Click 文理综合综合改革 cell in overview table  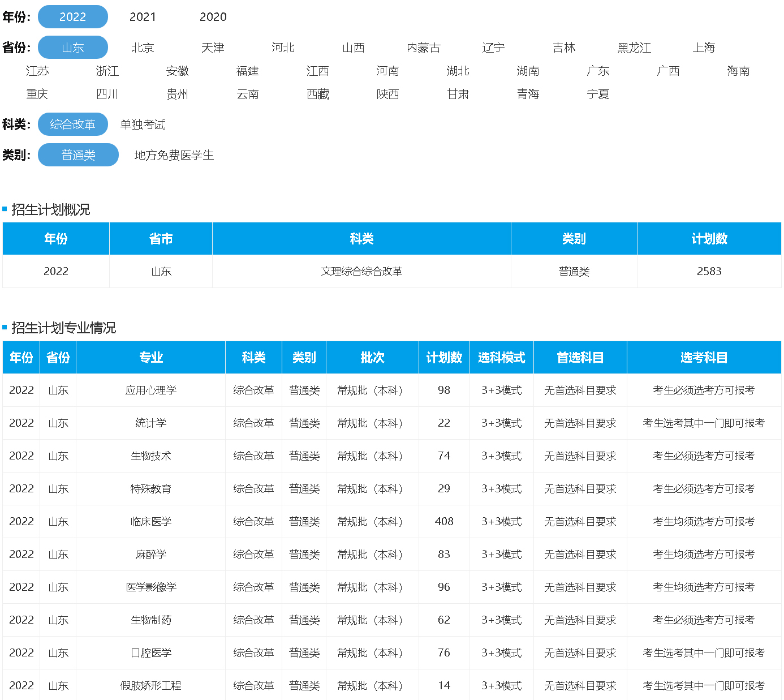tap(362, 271)
